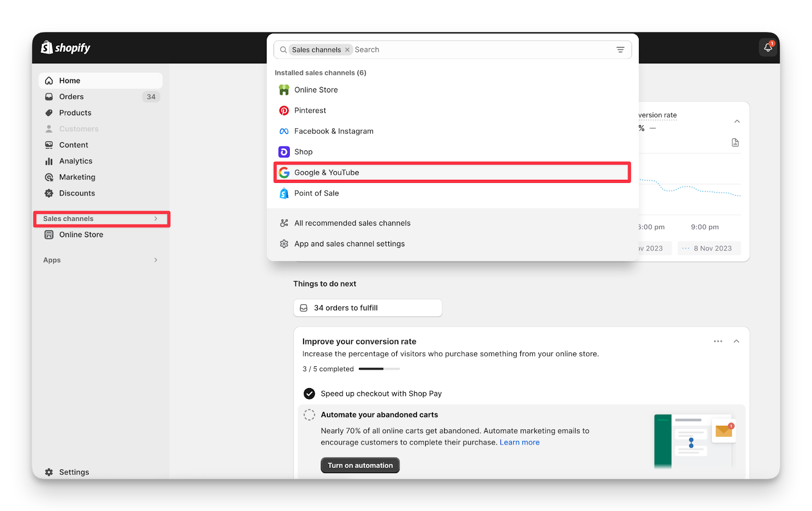
Task: Expand the Sales channels sidebar section
Action: (155, 219)
